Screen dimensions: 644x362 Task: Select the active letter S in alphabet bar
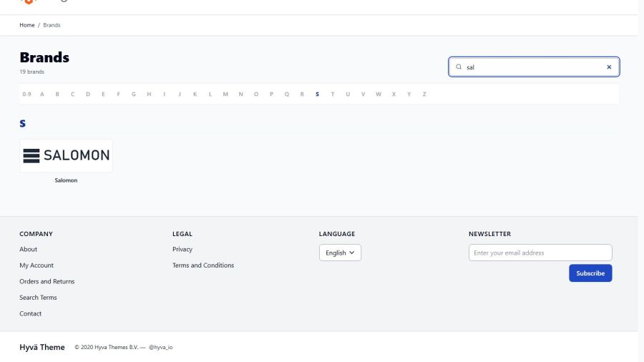pyautogui.click(x=317, y=94)
